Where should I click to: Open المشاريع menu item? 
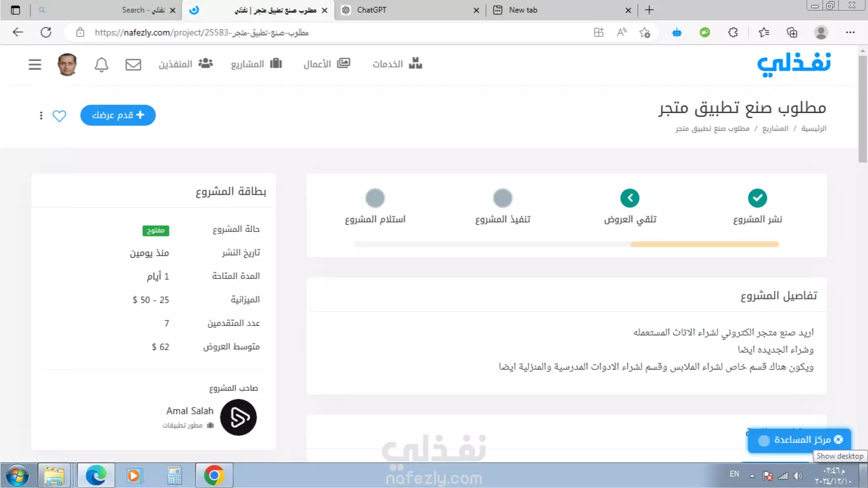257,64
